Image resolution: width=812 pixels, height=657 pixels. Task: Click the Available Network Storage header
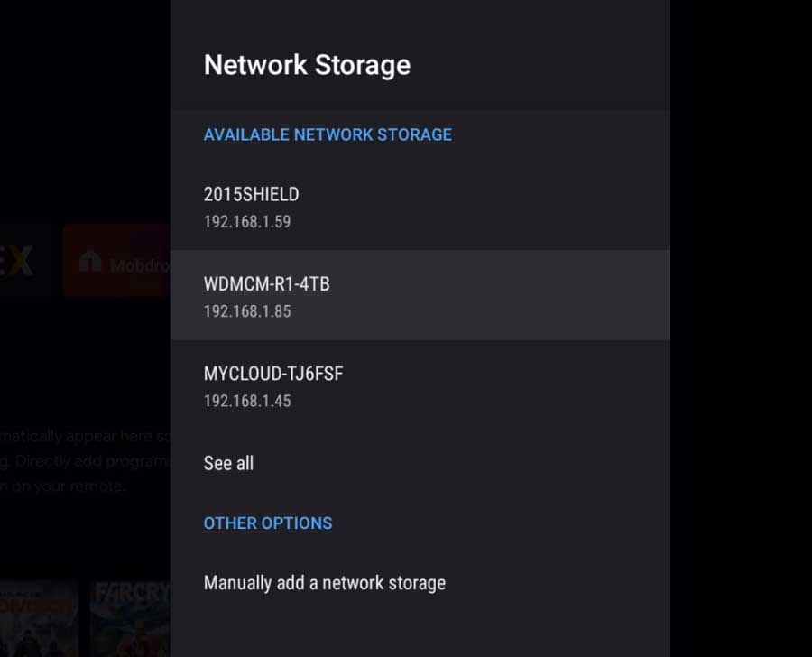coord(328,134)
